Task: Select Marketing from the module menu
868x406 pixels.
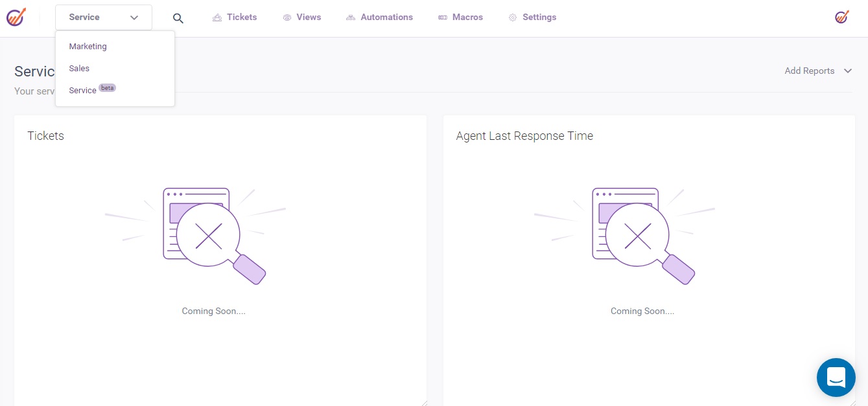Action: (x=88, y=47)
